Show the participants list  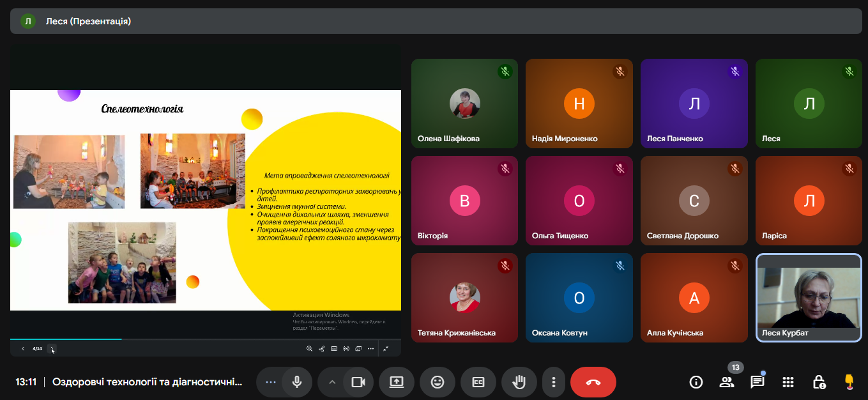(x=727, y=382)
